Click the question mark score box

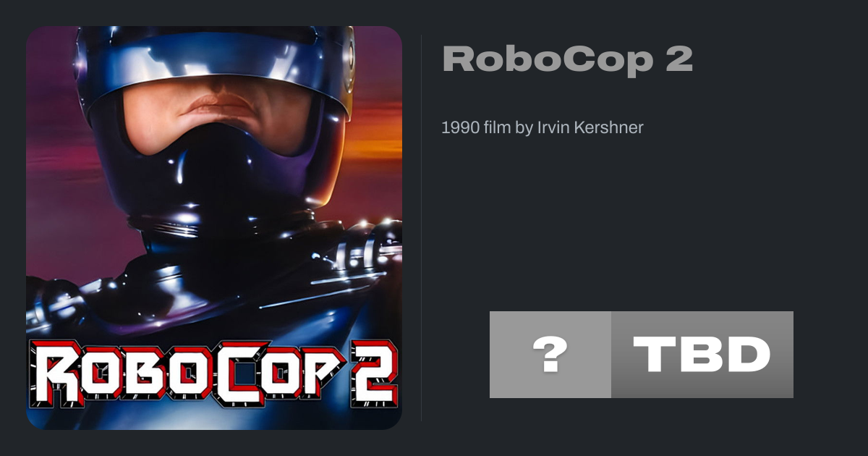tap(550, 355)
